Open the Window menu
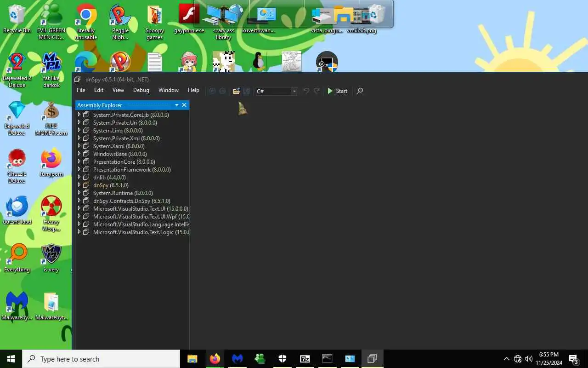Image resolution: width=588 pixels, height=368 pixels. [x=169, y=90]
